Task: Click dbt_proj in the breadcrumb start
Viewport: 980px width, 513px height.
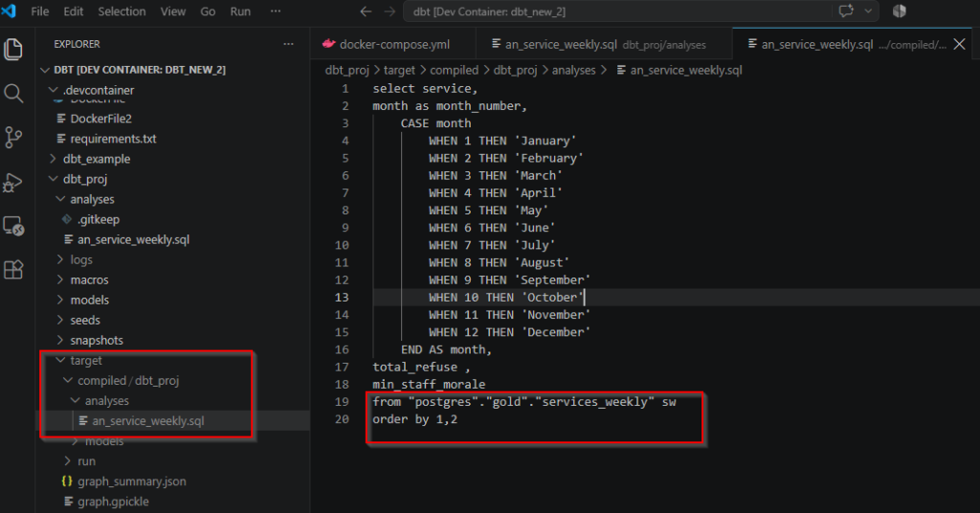Action: [346, 70]
